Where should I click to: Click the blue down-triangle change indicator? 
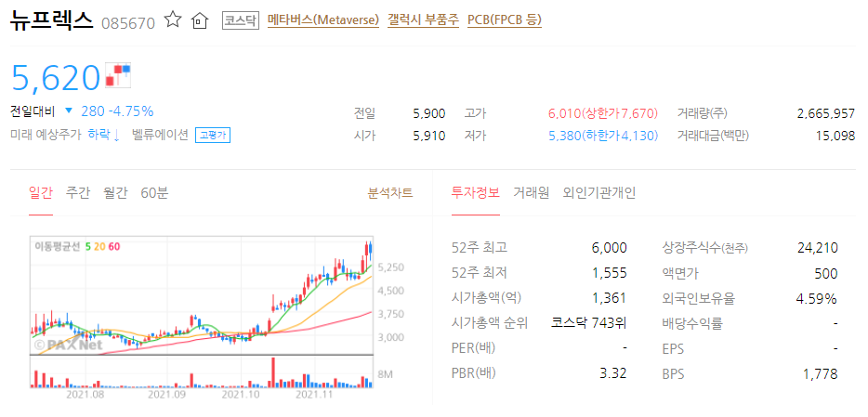(x=69, y=111)
